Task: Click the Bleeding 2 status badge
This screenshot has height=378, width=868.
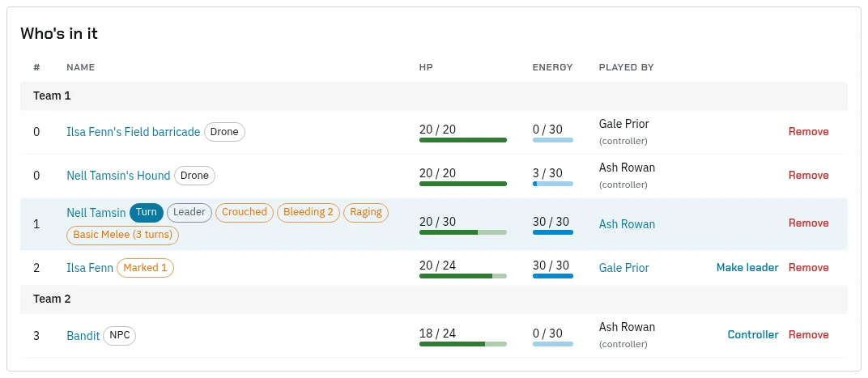Action: coord(308,213)
